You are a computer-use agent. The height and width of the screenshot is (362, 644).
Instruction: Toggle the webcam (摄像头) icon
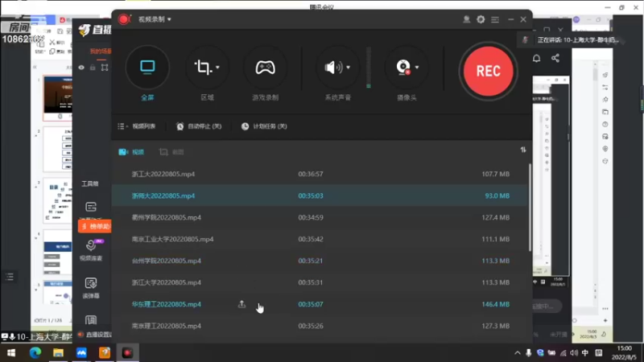click(x=403, y=68)
